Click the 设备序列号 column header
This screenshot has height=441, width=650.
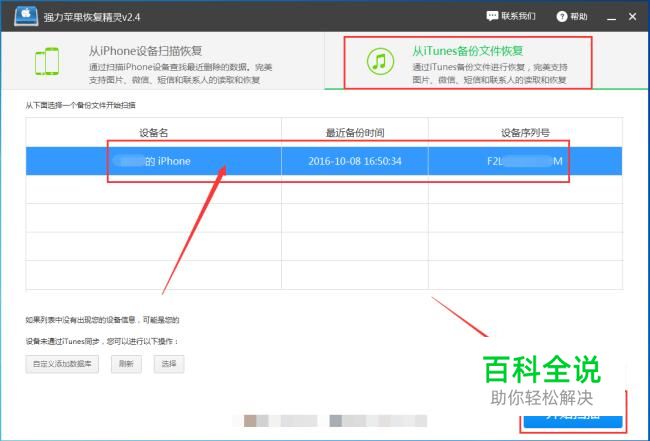click(525, 133)
